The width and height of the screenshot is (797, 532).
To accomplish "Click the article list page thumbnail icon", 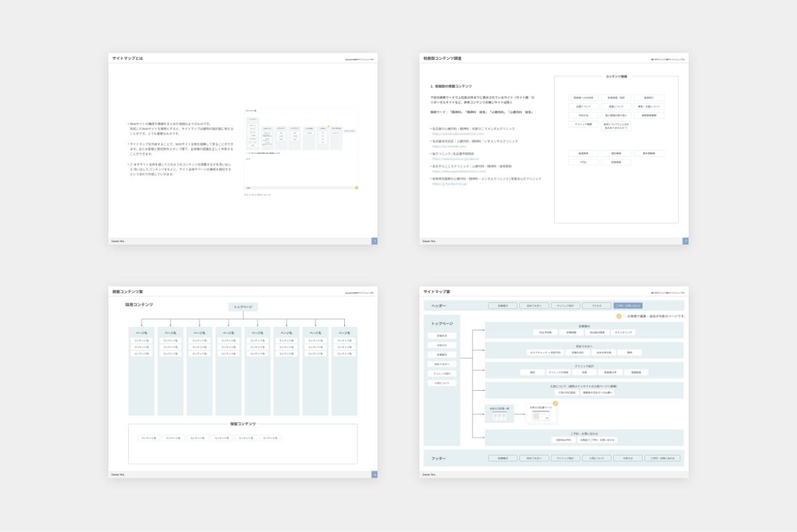I will point(499,415).
